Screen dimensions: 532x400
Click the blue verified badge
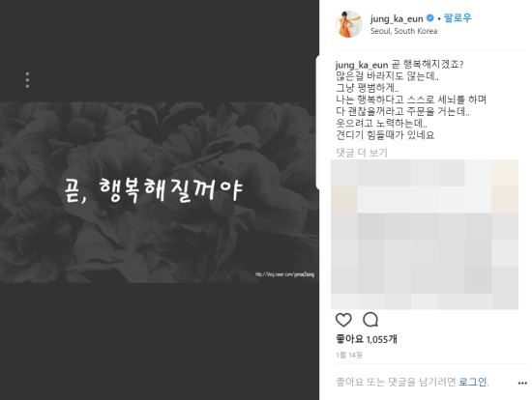click(429, 18)
